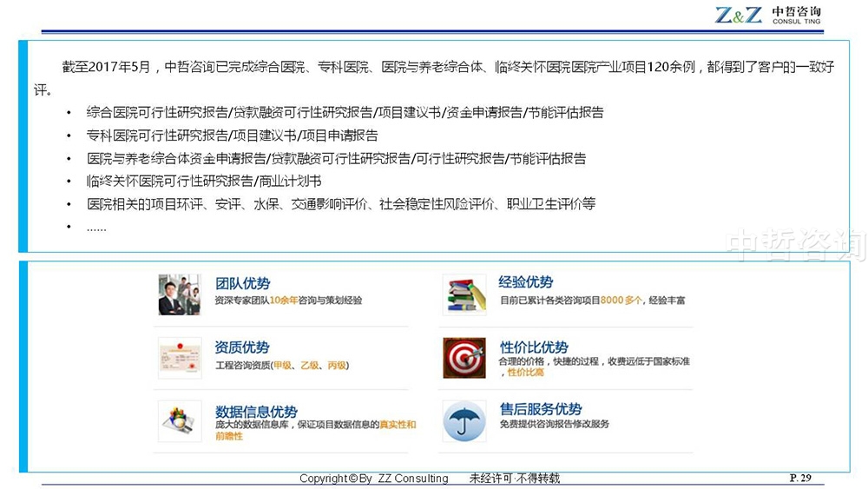
Task: Click the qualification certificate icon
Action: coord(180,358)
